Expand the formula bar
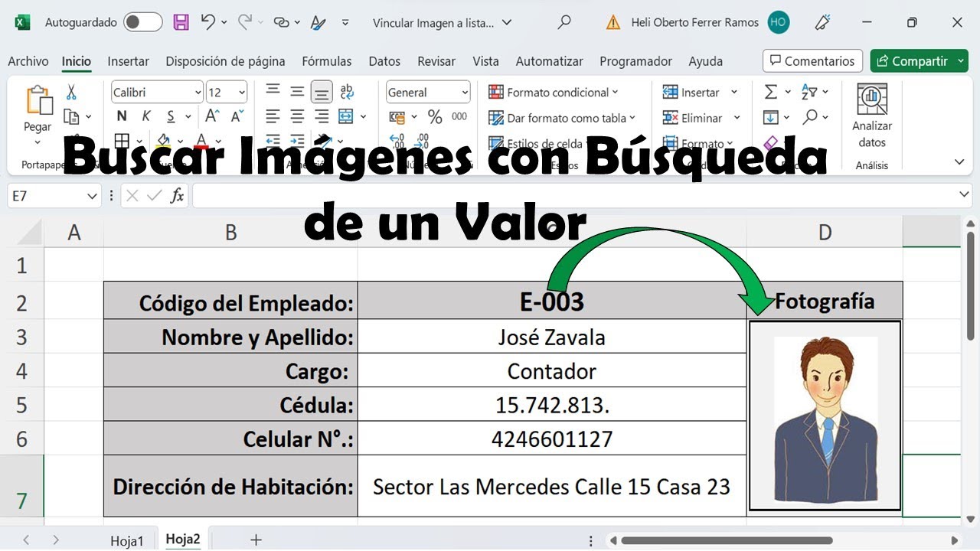This screenshot has height=551, width=980. point(964,195)
